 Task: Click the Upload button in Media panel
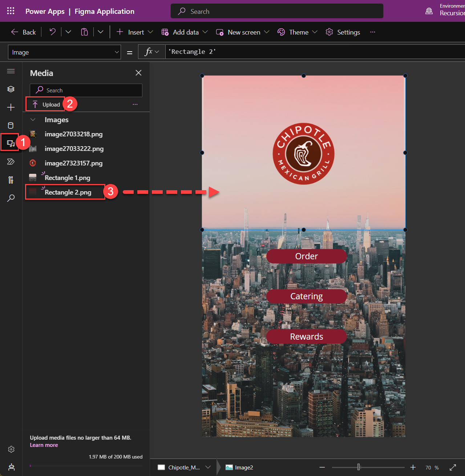[x=45, y=104]
